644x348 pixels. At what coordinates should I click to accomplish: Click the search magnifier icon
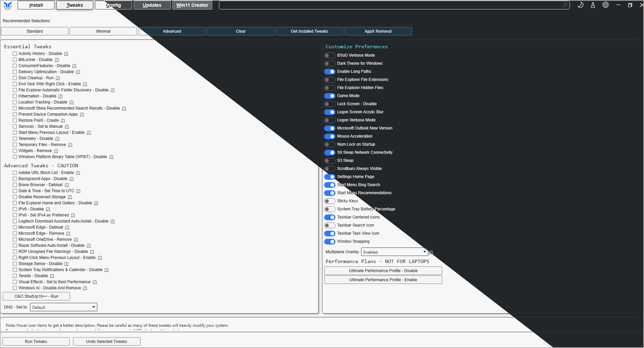click(x=565, y=5)
